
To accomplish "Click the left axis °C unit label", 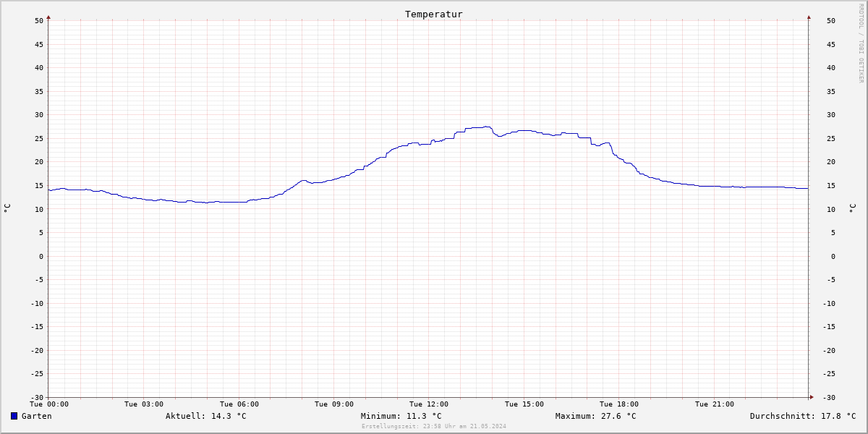I will pos(7,208).
